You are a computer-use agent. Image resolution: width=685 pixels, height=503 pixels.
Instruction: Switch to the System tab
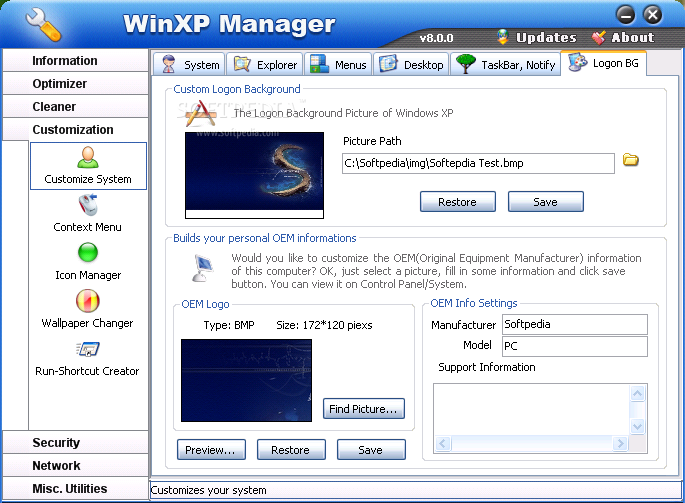(x=188, y=64)
